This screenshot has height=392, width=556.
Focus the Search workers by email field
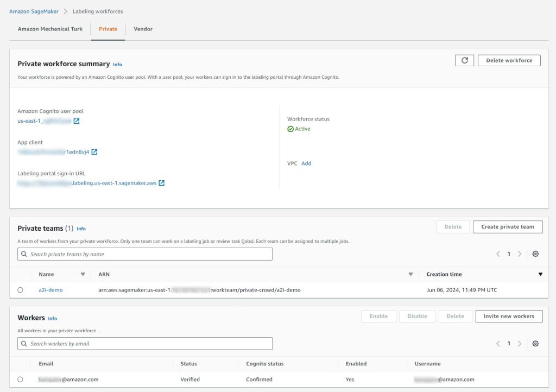coord(145,344)
